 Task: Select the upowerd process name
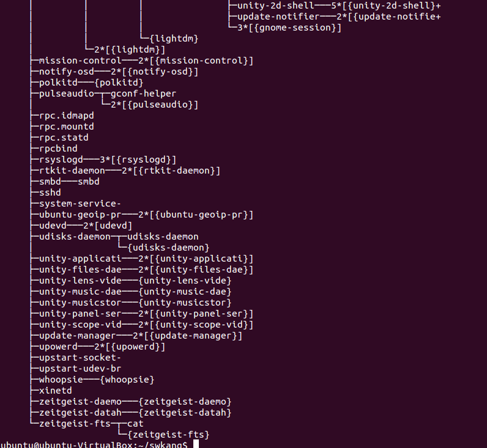click(58, 347)
